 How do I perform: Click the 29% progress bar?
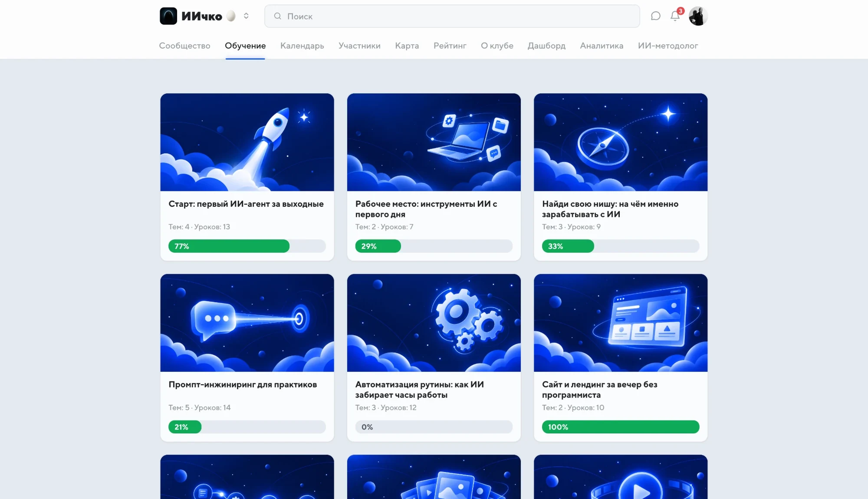pyautogui.click(x=434, y=246)
